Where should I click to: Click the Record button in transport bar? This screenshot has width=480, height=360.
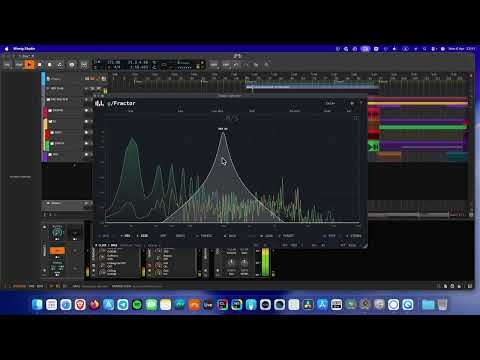point(50,64)
